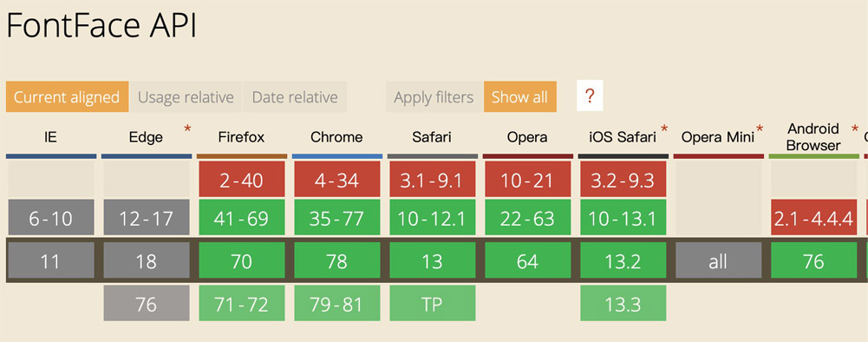868x342 pixels.
Task: Select Edge 18 current version cell
Action: [147, 260]
